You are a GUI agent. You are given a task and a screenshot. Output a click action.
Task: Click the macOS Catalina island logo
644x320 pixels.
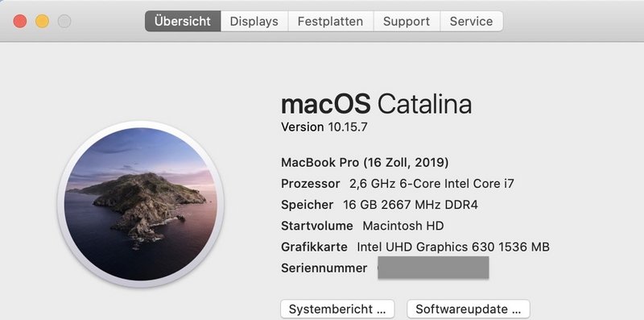140,204
